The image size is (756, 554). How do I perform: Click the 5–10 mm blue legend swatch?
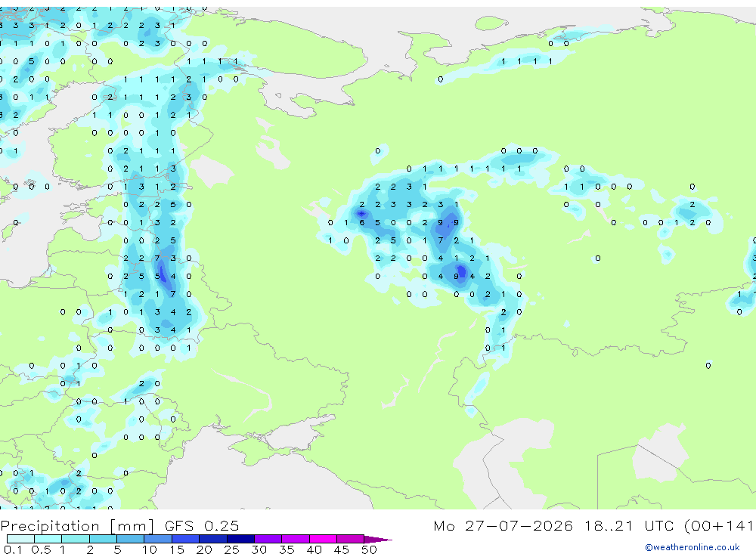click(131, 539)
